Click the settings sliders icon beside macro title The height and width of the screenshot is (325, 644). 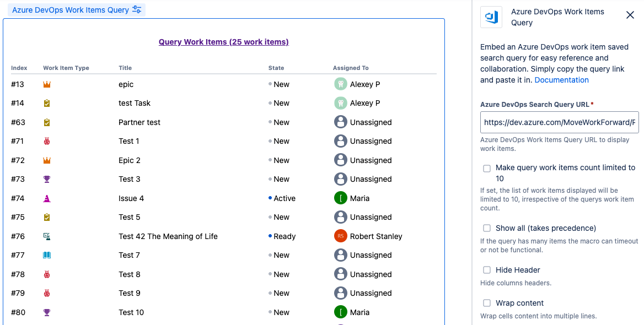[137, 10]
